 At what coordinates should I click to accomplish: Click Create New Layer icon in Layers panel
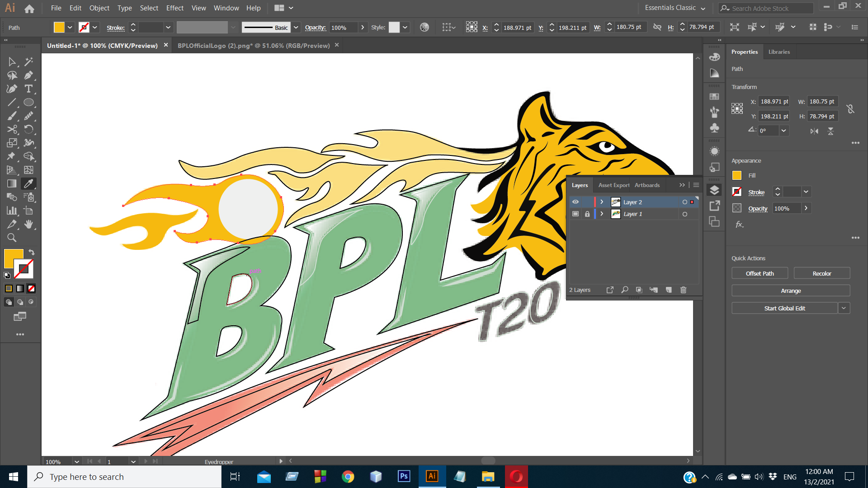coord(669,290)
